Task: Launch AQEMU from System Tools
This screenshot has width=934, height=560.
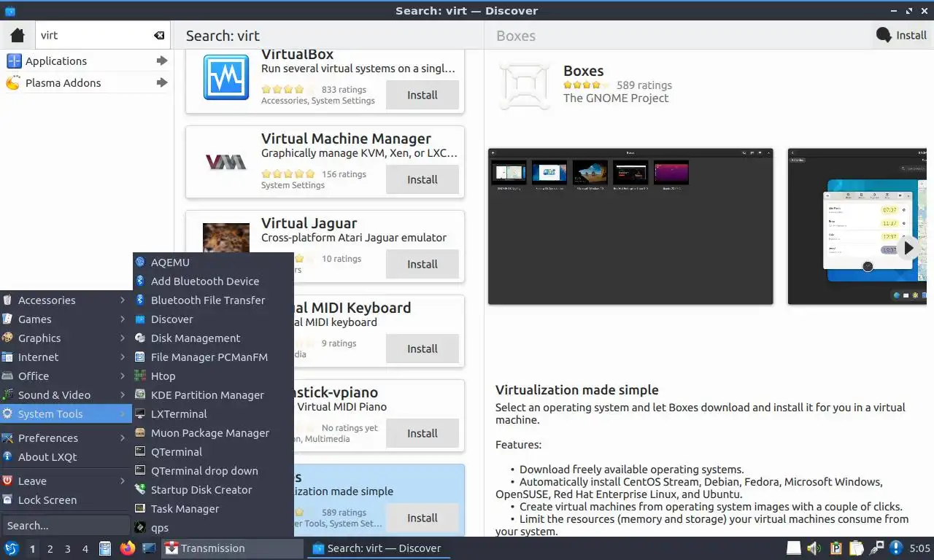Action: 213,262
